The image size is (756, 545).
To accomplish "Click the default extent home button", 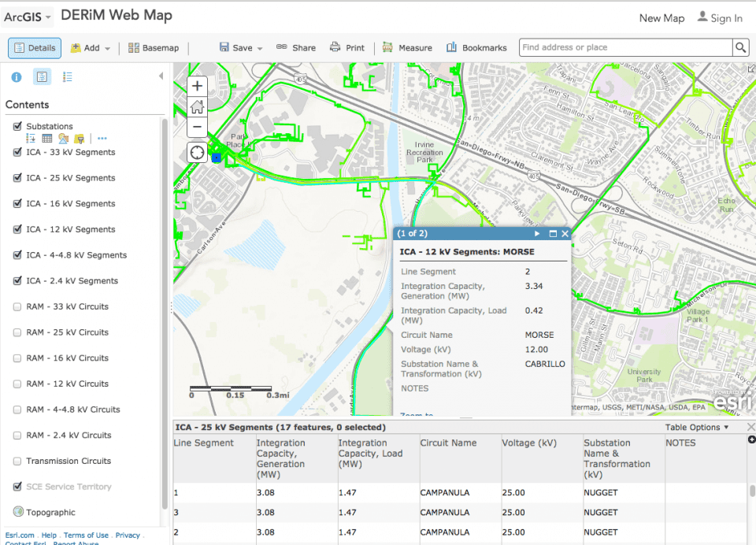I will tap(197, 106).
